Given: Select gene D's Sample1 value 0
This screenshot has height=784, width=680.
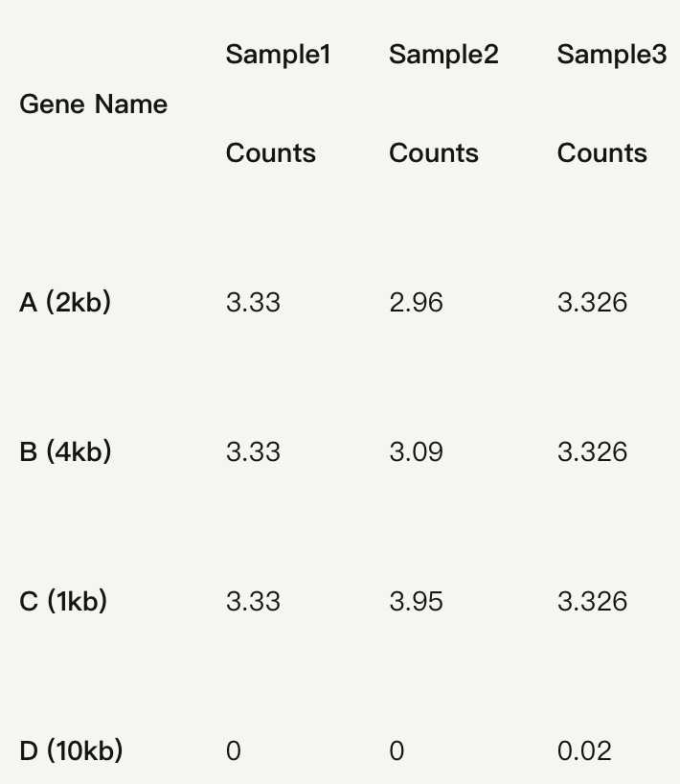Looking at the screenshot, I should [234, 750].
